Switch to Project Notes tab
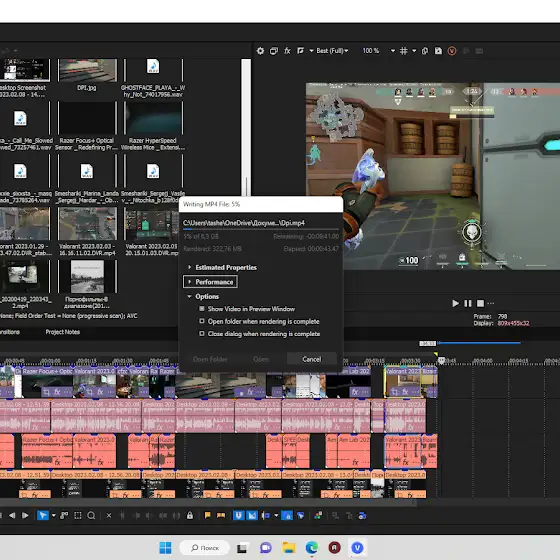This screenshot has width=560, height=560. tap(62, 332)
